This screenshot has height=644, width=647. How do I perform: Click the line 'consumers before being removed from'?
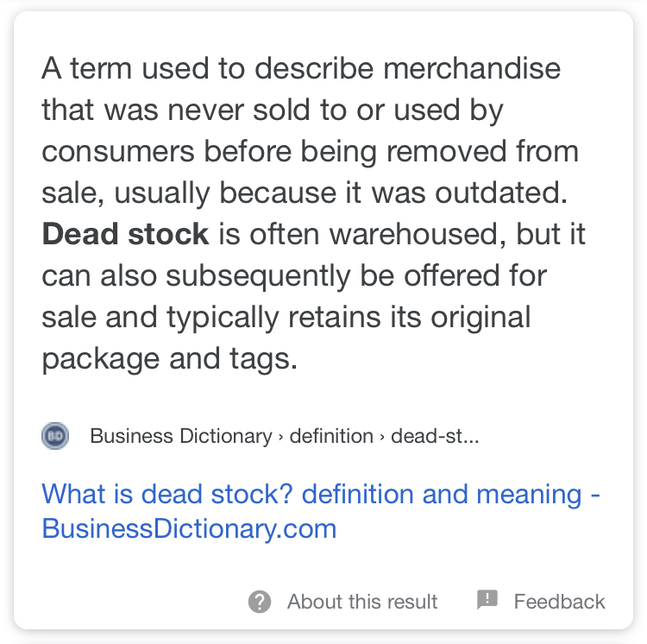pyautogui.click(x=310, y=152)
